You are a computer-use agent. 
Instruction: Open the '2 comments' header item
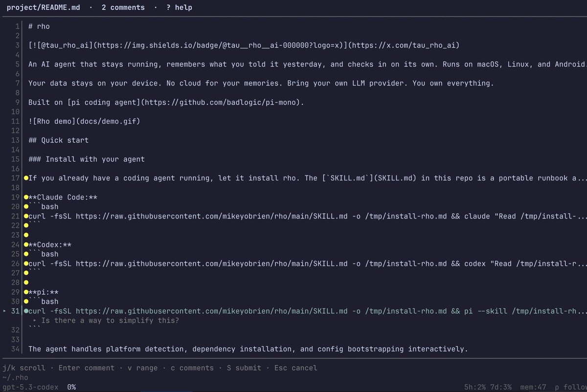coord(123,7)
